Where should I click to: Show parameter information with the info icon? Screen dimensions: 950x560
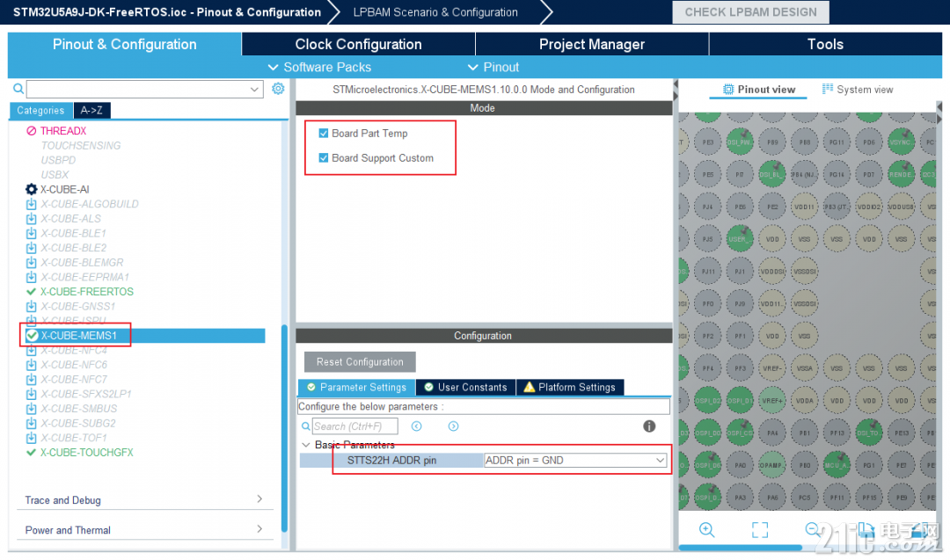click(x=649, y=426)
